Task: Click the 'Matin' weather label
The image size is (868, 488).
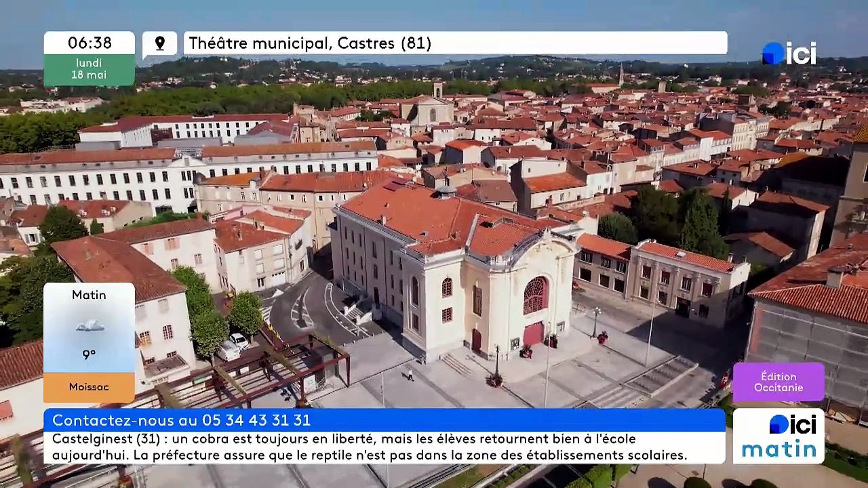Action: click(x=89, y=295)
